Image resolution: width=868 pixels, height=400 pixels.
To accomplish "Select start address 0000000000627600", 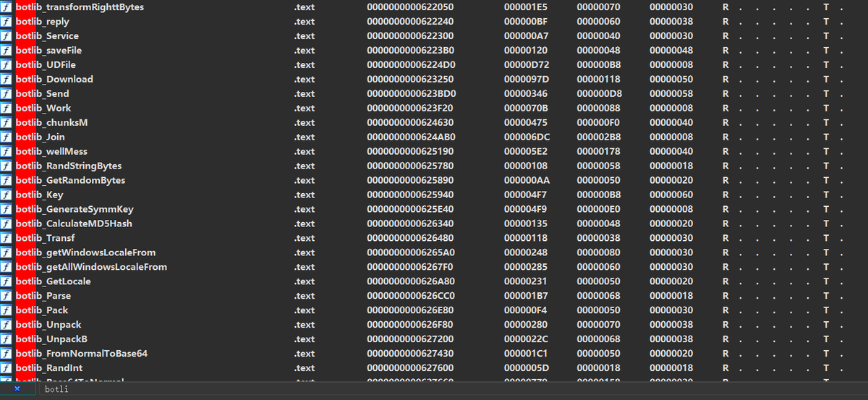I will 410,368.
